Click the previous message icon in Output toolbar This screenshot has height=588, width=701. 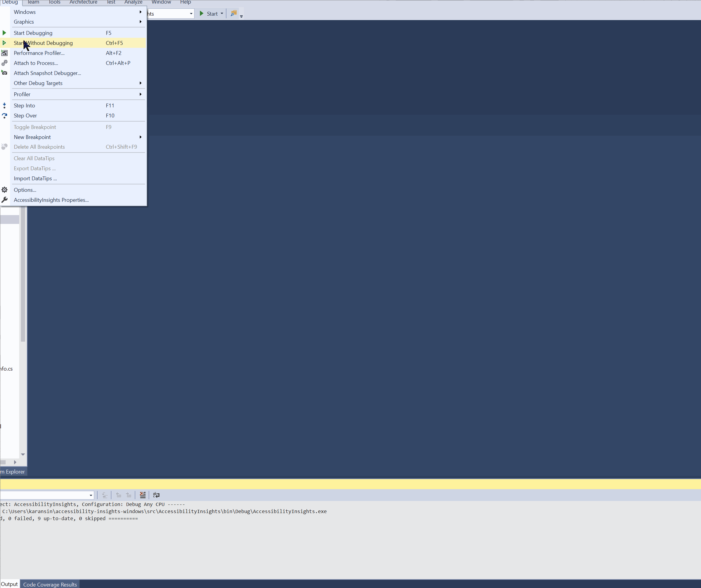(x=119, y=495)
